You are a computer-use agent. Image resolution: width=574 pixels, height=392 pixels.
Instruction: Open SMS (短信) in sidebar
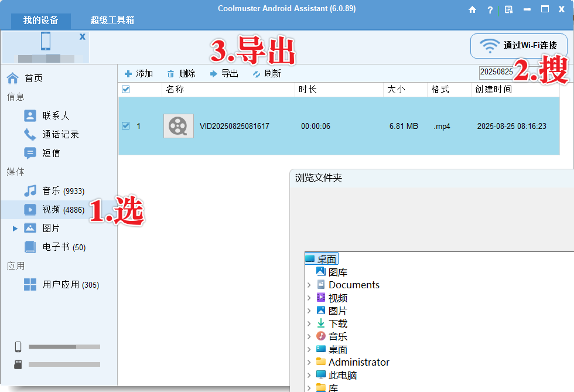[50, 153]
